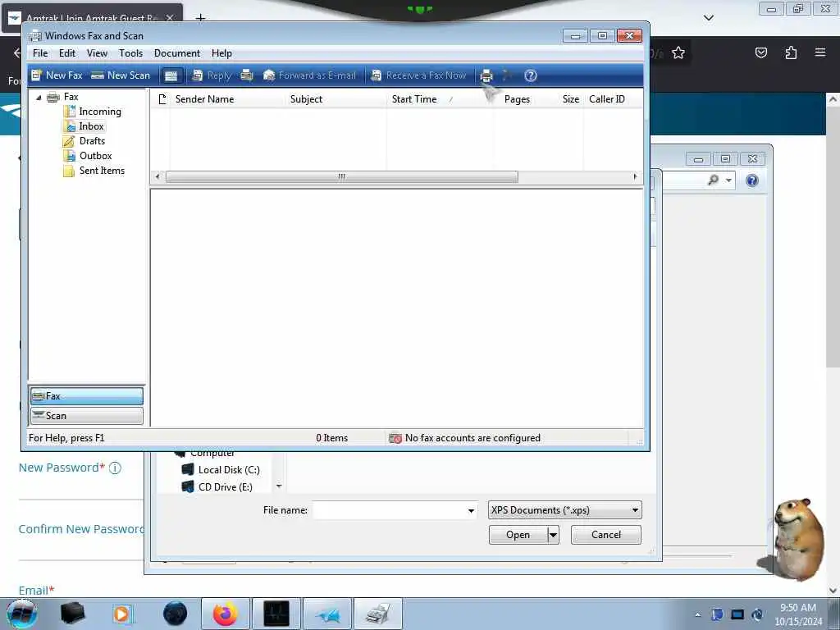Click the fax list scroll left arrow
The width and height of the screenshot is (840, 630).
pos(157,177)
